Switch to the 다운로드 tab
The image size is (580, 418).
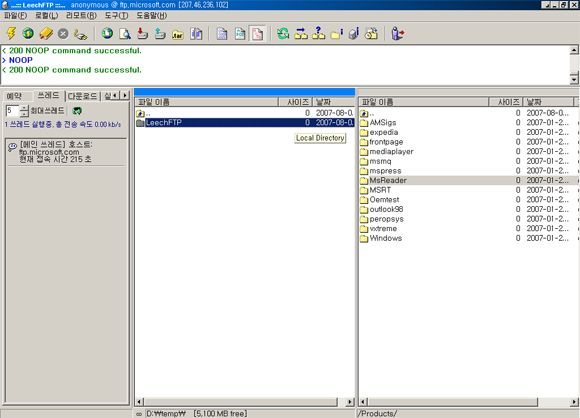coord(82,96)
